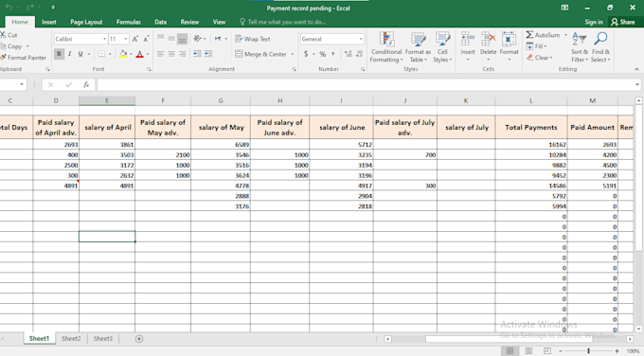
Task: Center text horizontally
Action: tap(171, 54)
